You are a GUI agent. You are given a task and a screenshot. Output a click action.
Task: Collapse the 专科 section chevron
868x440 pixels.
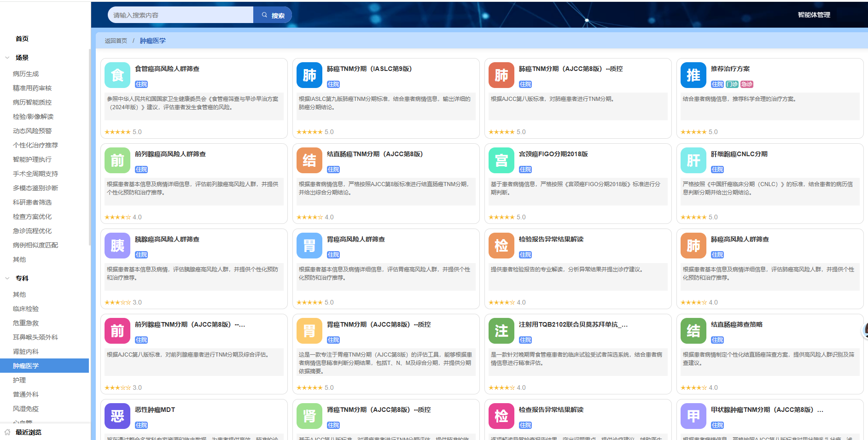[7, 278]
